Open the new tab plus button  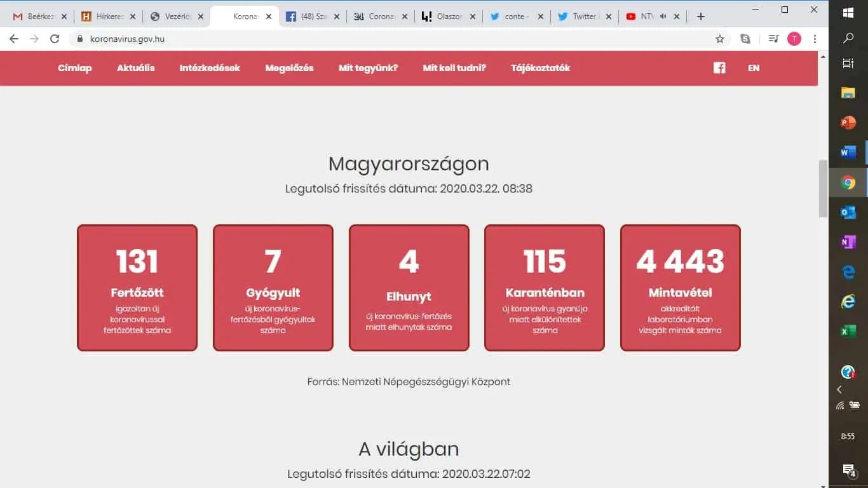[700, 17]
